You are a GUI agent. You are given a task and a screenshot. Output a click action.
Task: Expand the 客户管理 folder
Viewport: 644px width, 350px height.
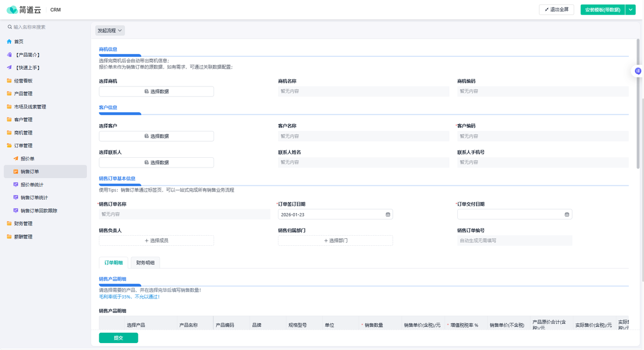coord(23,120)
